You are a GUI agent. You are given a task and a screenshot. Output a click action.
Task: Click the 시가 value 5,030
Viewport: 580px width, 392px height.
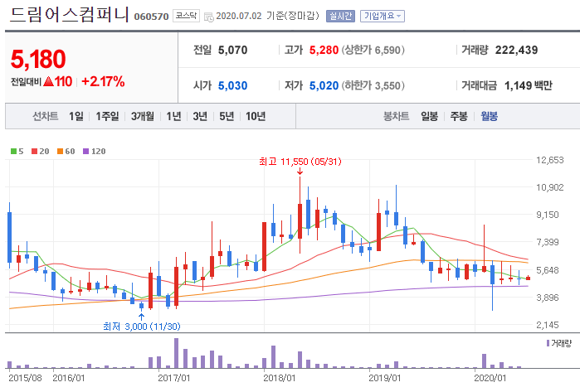click(x=232, y=85)
